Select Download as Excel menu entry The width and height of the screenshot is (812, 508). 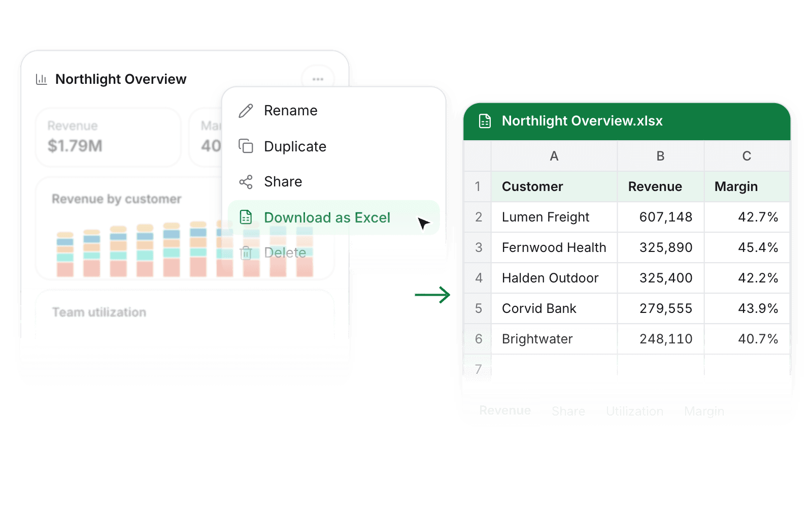coord(334,217)
